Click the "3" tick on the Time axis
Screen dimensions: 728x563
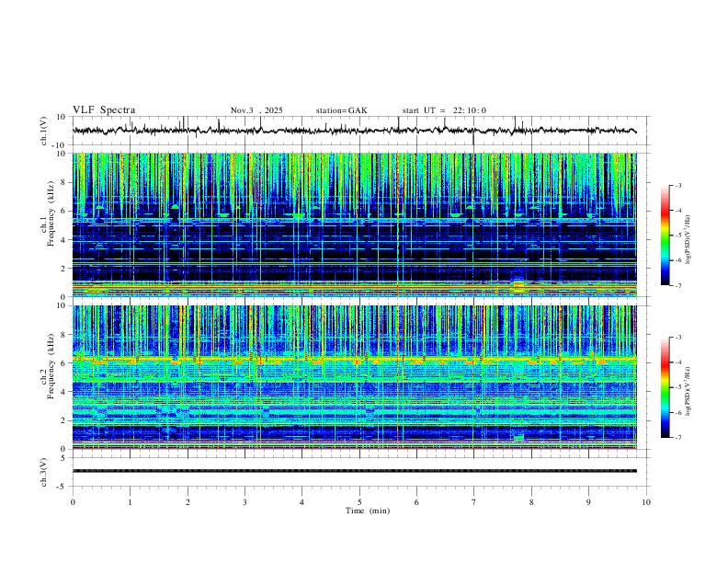[245, 502]
